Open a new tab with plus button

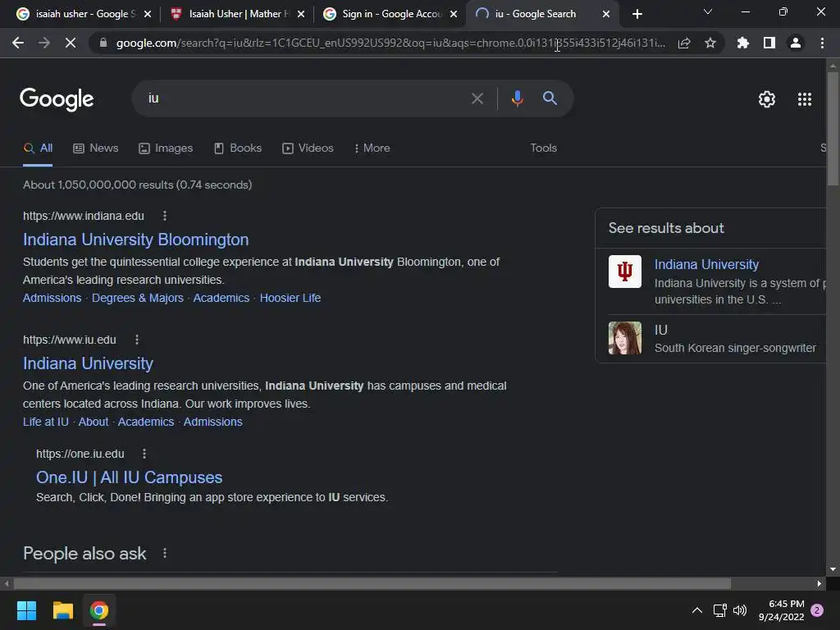coord(637,14)
